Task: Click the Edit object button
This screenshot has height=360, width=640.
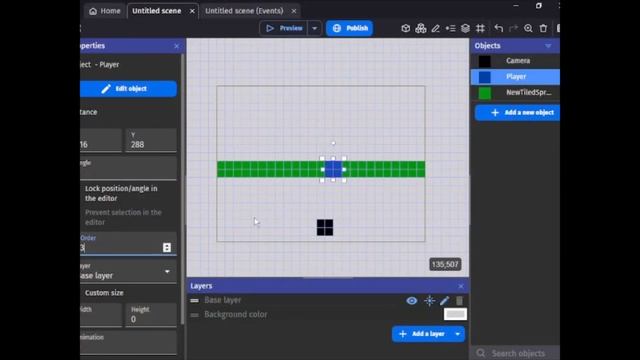Action: 129,89
